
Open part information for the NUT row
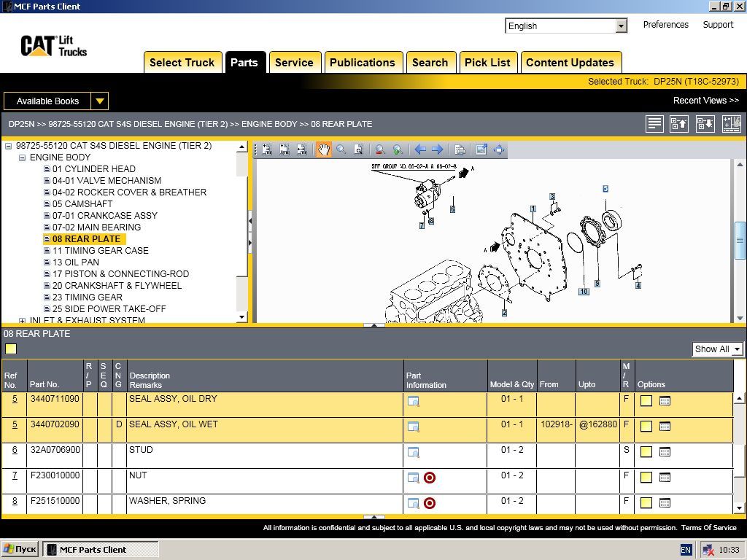coord(414,478)
